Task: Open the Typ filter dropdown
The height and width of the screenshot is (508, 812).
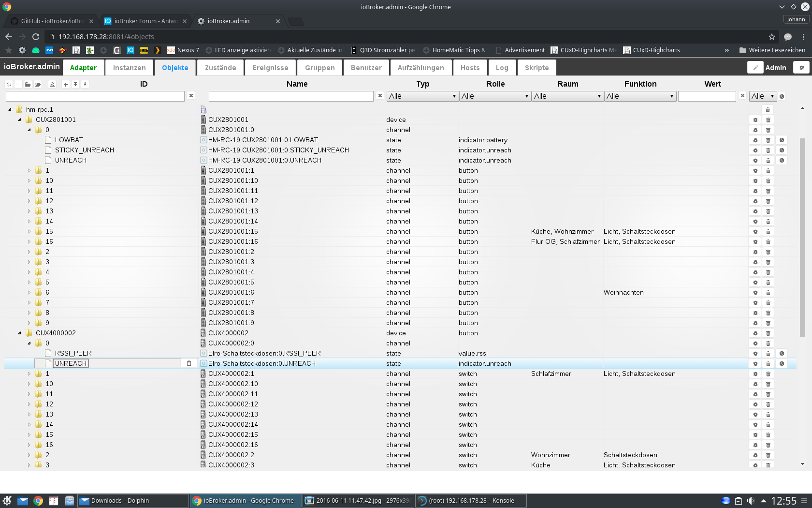Action: pyautogui.click(x=422, y=96)
